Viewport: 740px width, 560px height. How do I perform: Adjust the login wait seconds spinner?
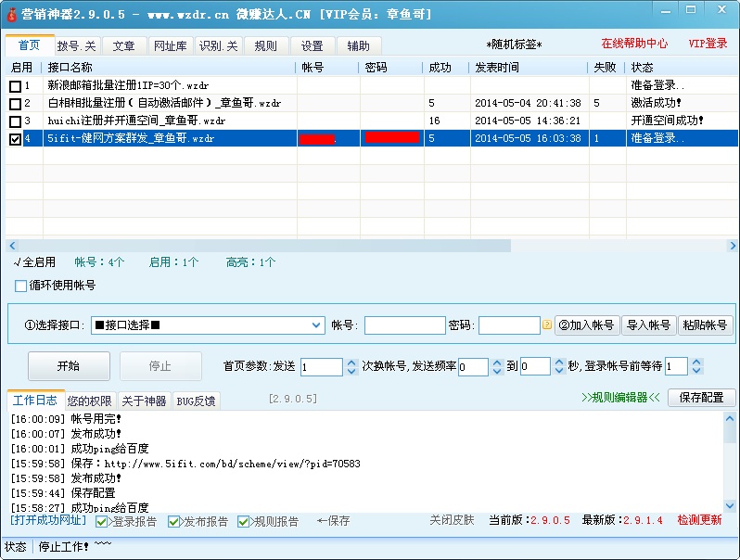[696, 367]
